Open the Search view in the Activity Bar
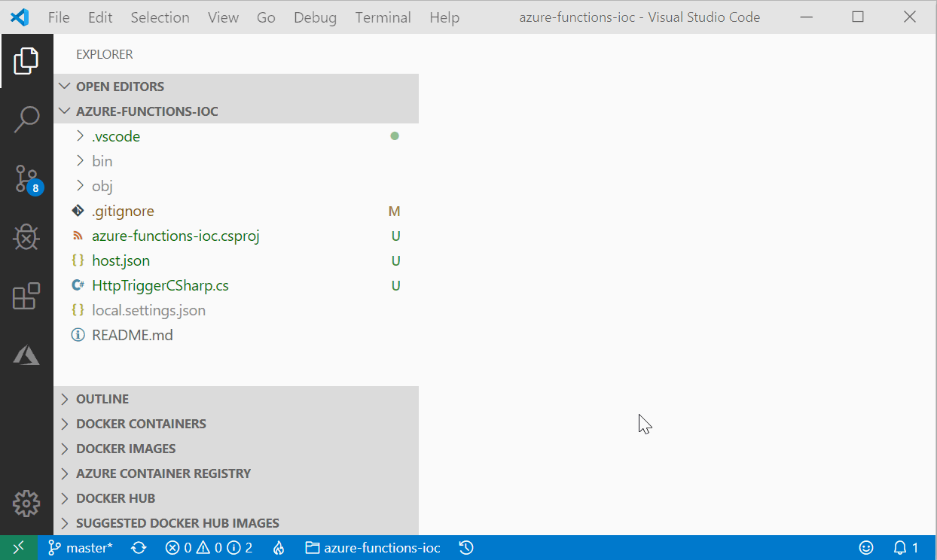 26,119
